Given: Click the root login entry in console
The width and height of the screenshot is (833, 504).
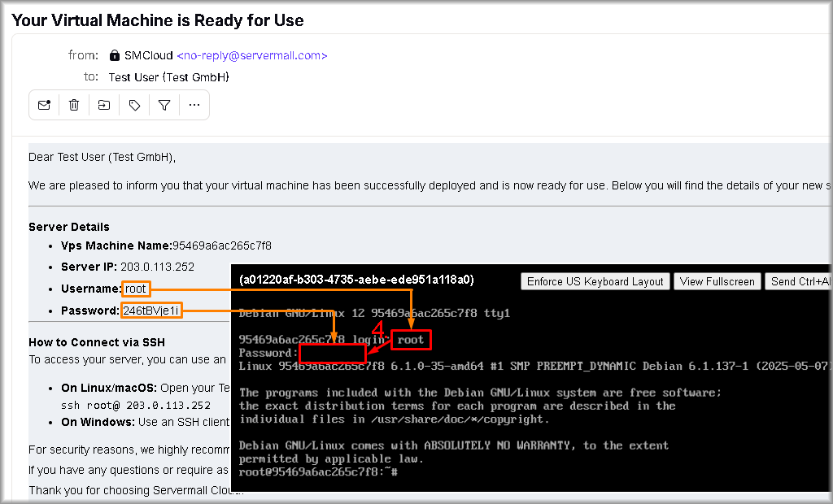Looking at the screenshot, I should pyautogui.click(x=411, y=340).
